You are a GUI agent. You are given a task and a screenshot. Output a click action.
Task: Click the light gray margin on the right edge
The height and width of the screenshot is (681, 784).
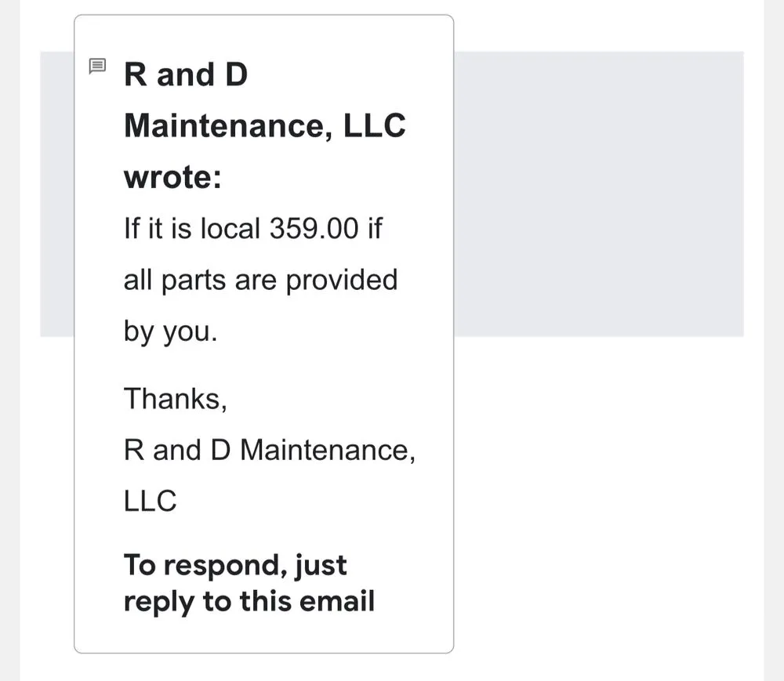[x=774, y=340]
